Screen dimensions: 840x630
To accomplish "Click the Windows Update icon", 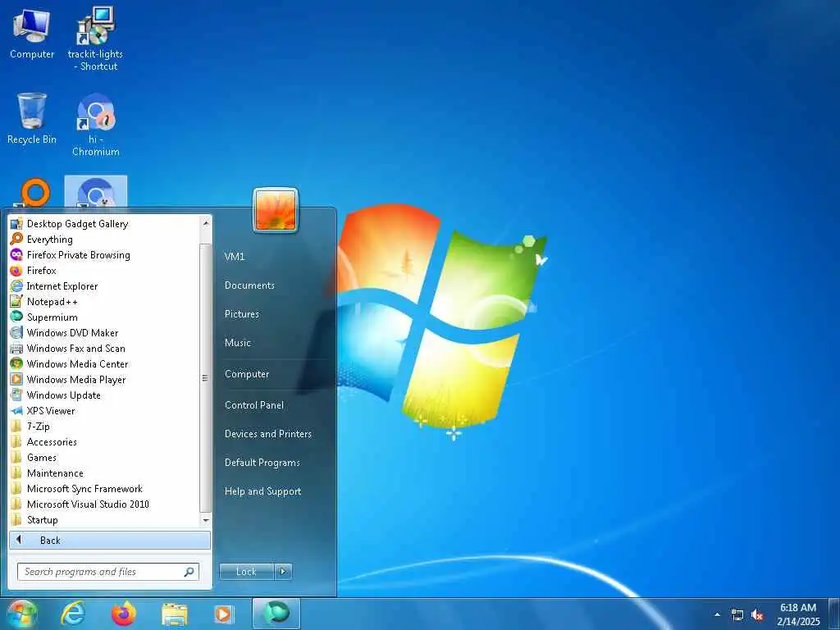I will [16, 395].
